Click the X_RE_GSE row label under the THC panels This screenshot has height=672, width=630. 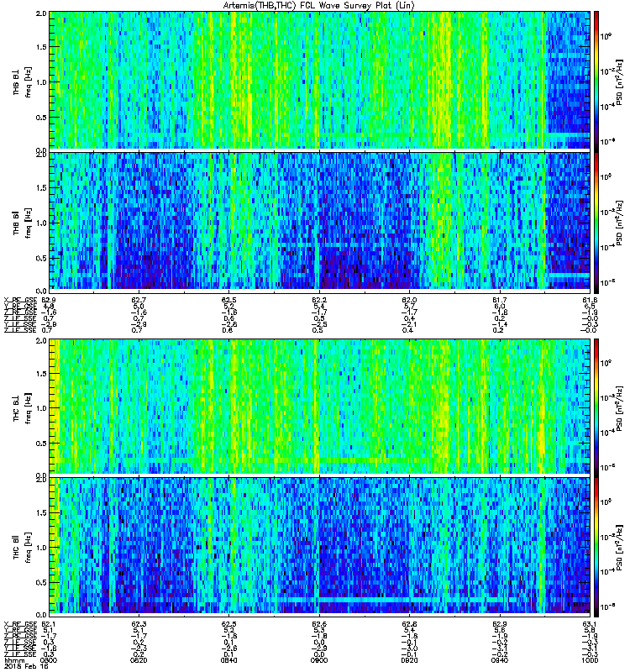tap(20, 624)
